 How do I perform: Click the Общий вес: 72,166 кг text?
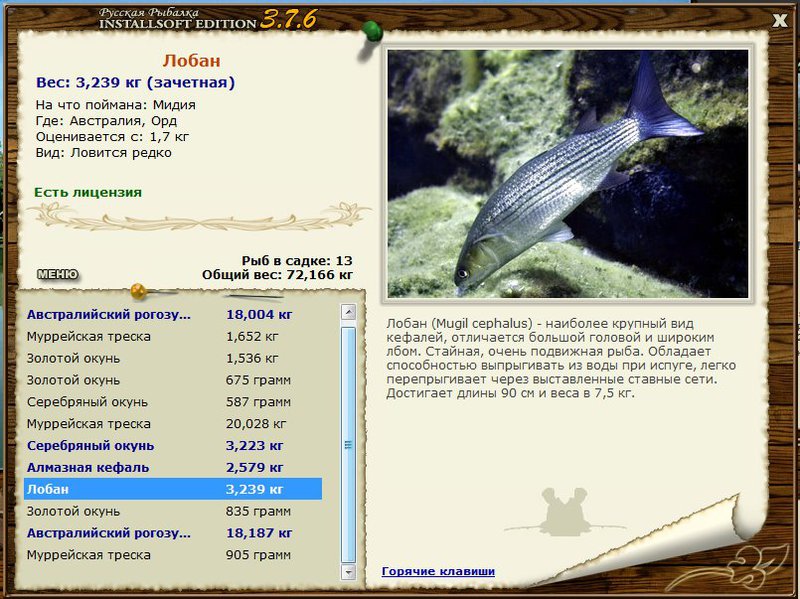(277, 275)
